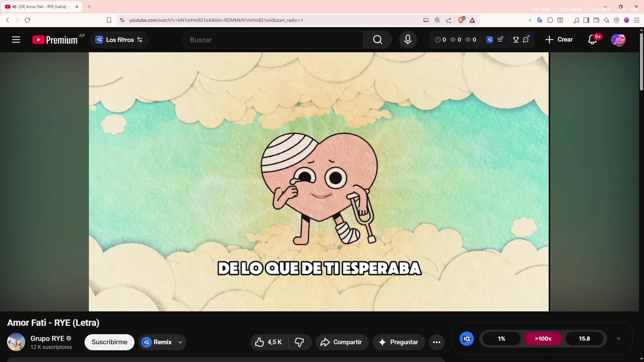Start voice search with microphone icon

point(408,40)
